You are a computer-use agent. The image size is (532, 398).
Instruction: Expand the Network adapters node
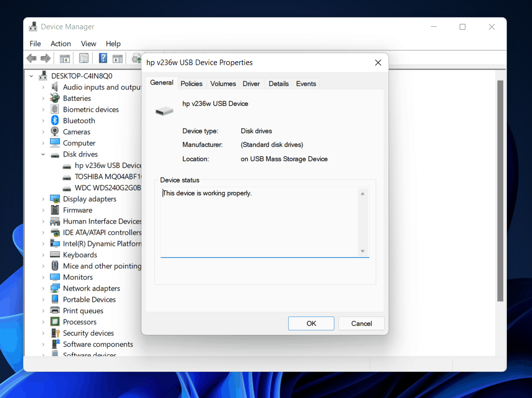tap(43, 289)
